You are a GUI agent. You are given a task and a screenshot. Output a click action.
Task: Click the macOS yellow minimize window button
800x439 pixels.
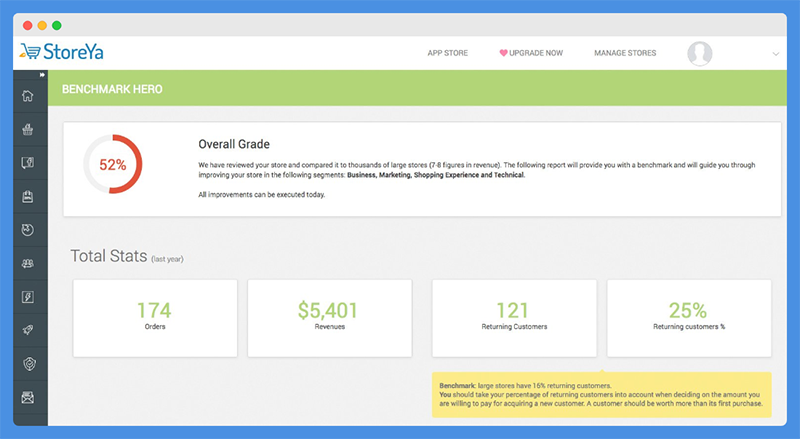pyautogui.click(x=42, y=25)
